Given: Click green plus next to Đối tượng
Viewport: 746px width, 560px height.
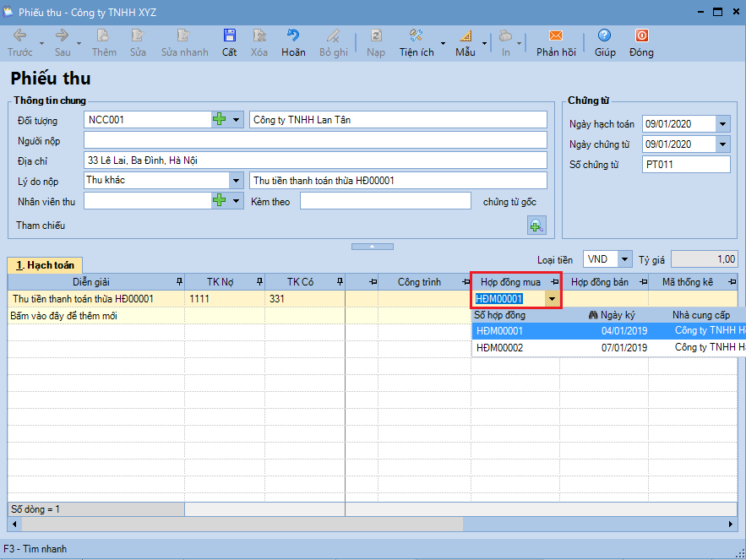Looking at the screenshot, I should point(220,120).
